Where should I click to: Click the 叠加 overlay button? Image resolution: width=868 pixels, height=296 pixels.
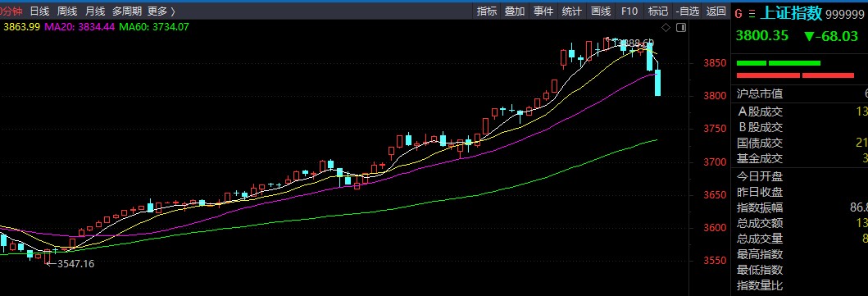[x=515, y=11]
